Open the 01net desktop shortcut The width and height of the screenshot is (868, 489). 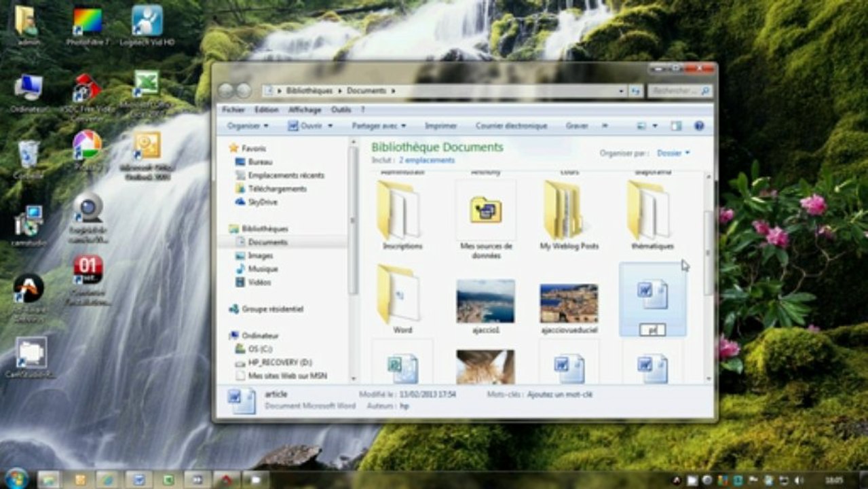tap(88, 278)
